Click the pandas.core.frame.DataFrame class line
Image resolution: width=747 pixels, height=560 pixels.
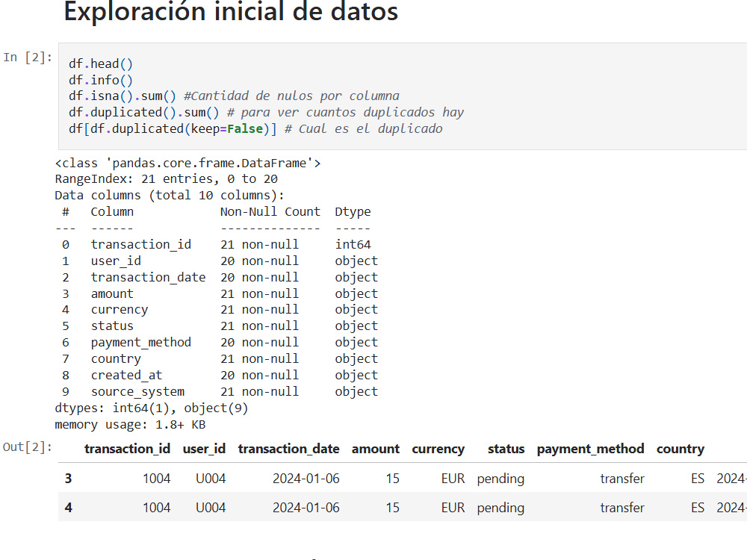click(x=187, y=164)
